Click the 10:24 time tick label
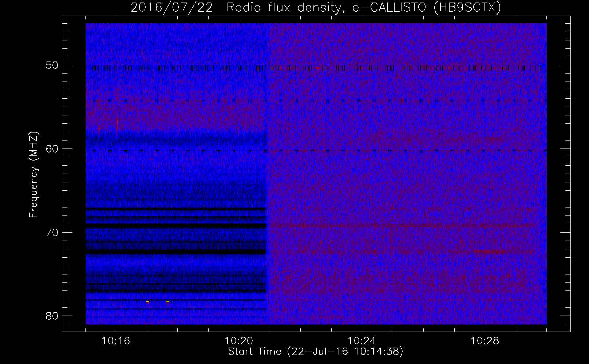The width and height of the screenshot is (589, 364). coord(362,341)
